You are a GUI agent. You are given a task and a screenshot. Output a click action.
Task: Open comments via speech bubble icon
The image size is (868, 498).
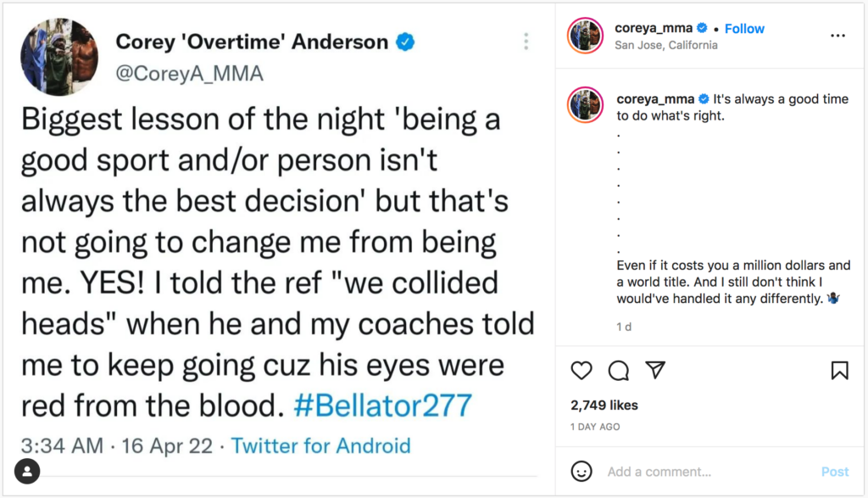(x=618, y=370)
